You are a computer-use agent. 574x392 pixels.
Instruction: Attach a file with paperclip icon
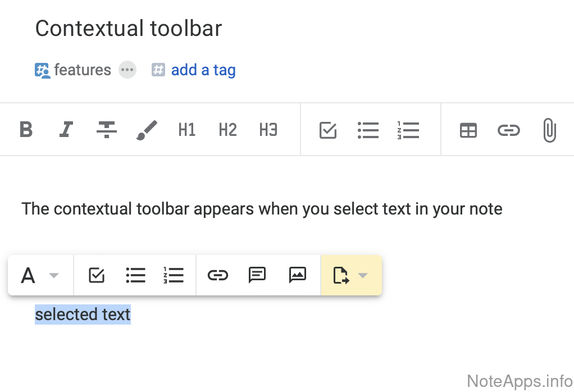549,130
